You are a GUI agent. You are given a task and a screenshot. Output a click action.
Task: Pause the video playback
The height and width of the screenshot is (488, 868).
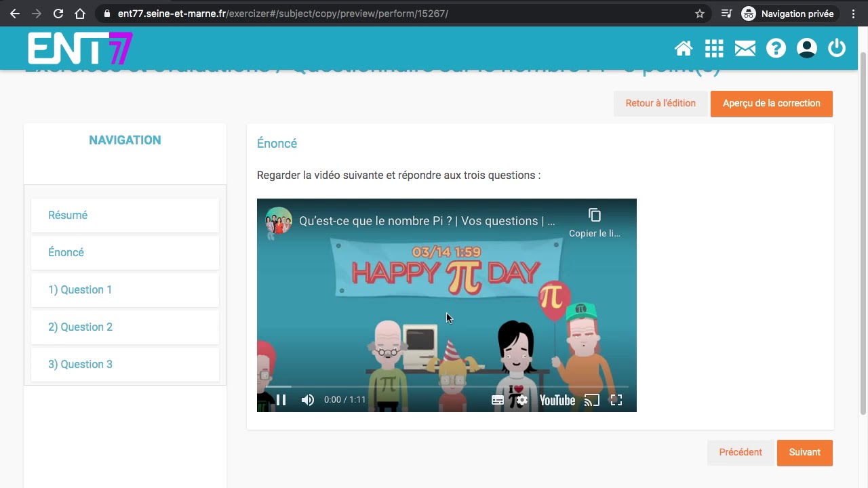pyautogui.click(x=281, y=400)
